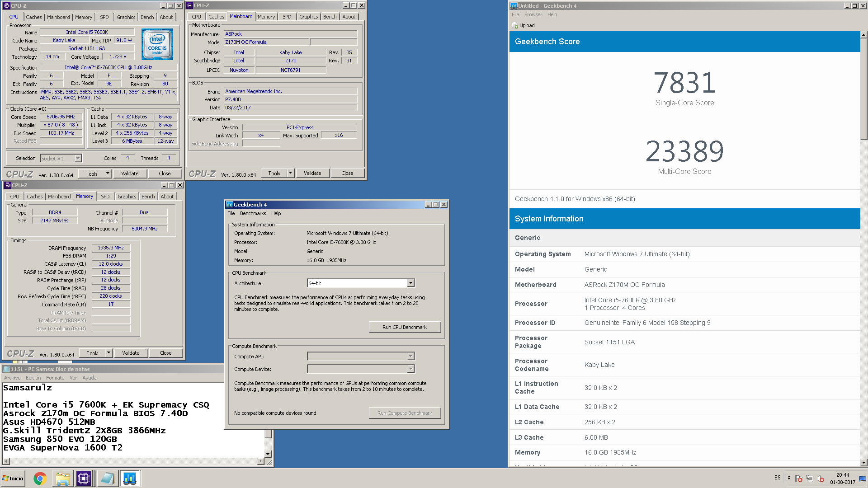Click the Geekbench 4 dialog title bar icon
Screen dimensions: 868x488
(x=229, y=205)
